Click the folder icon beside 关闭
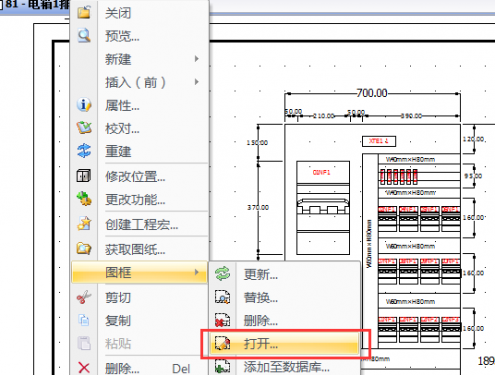Image resolution: width=495 pixels, height=375 pixels. pyautogui.click(x=84, y=12)
